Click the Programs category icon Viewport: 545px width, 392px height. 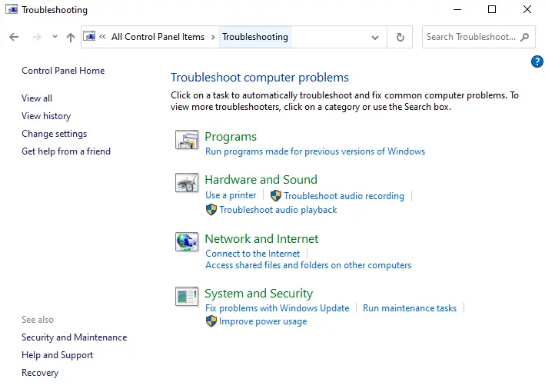pos(187,139)
